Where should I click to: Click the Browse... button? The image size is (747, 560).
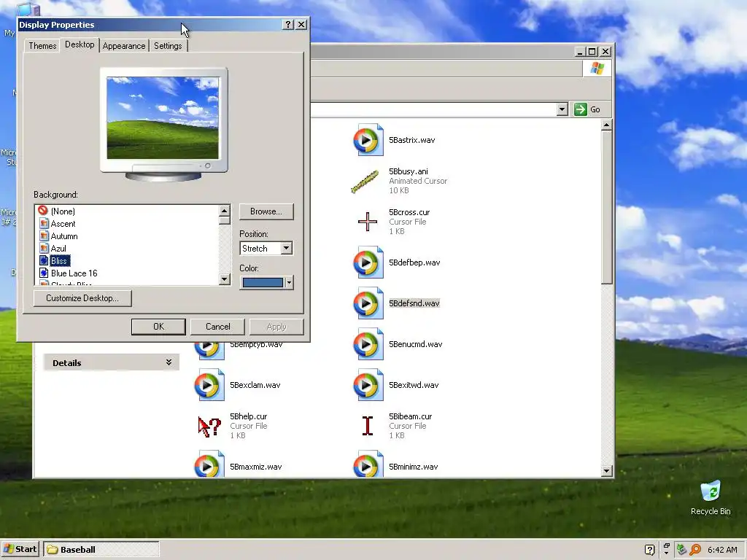(x=266, y=211)
